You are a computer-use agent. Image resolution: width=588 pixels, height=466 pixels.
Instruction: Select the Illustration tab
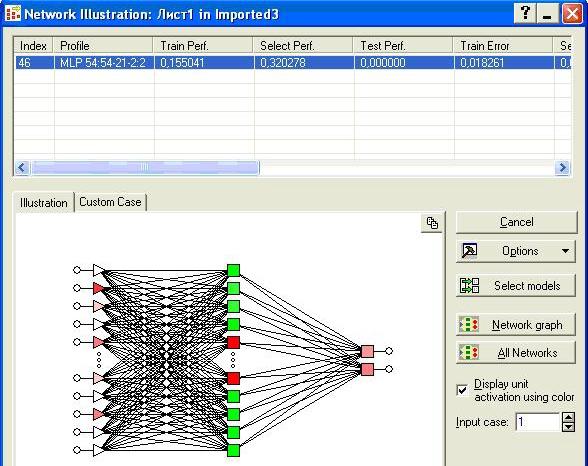[44, 203]
